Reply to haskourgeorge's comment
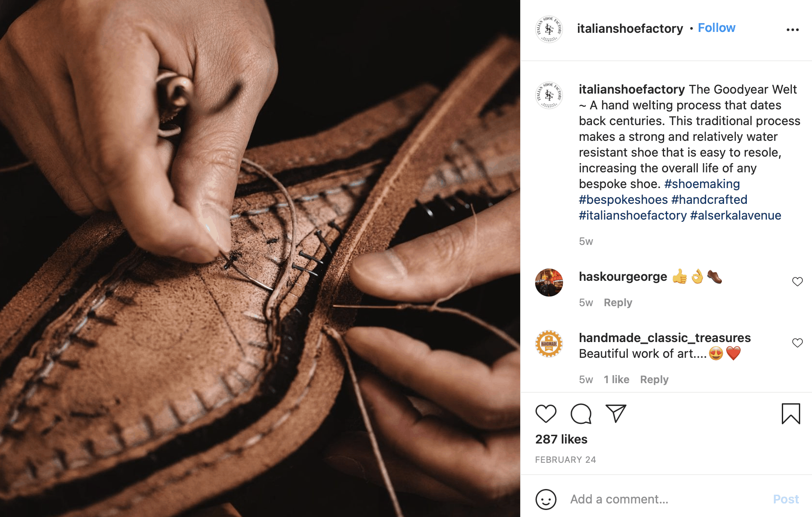The width and height of the screenshot is (812, 517). click(618, 303)
